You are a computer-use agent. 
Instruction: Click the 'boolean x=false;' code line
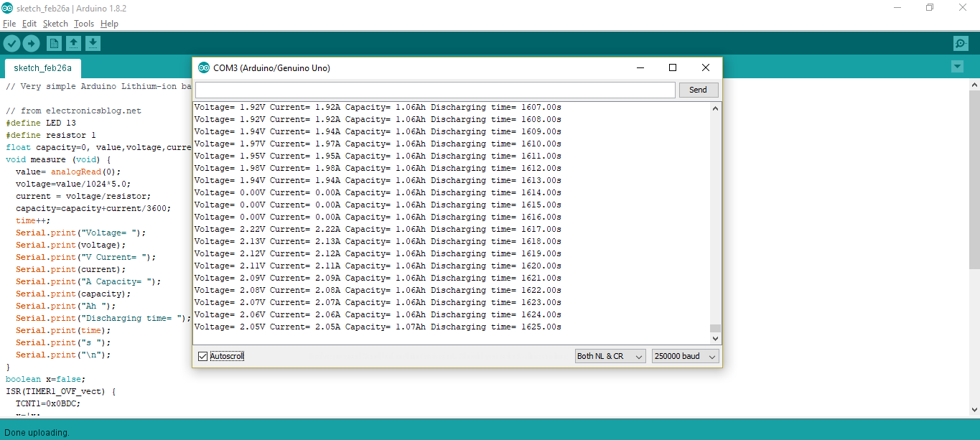pyautogui.click(x=46, y=379)
